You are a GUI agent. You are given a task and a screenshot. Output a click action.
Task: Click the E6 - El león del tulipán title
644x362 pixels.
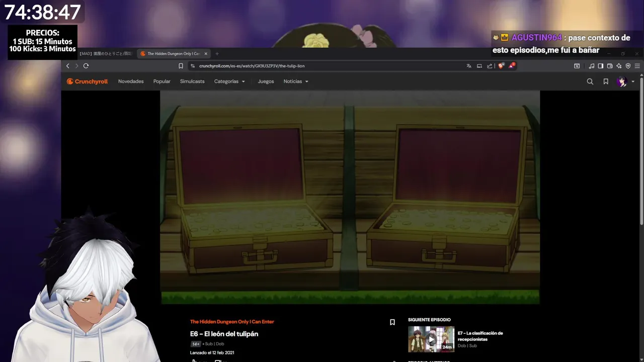[x=224, y=334]
